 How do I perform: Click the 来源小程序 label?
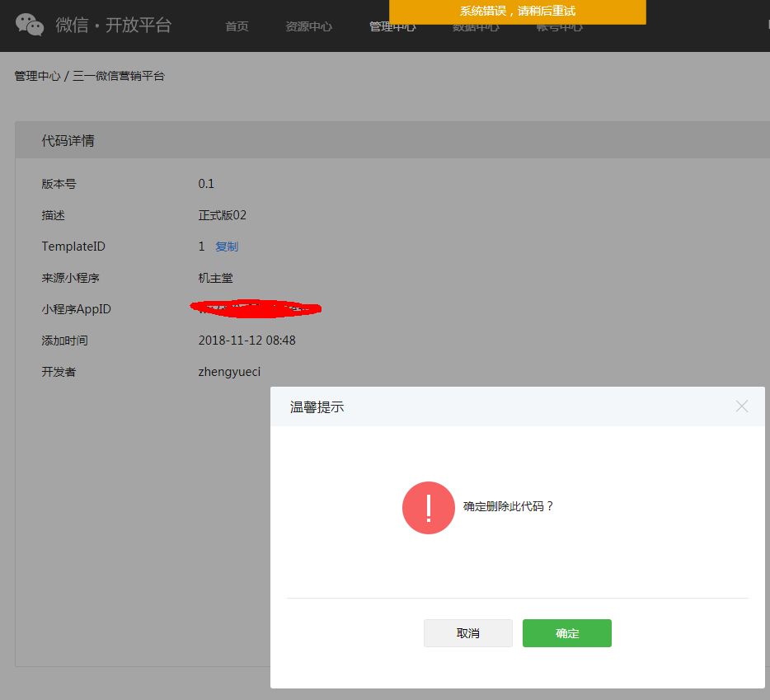click(x=70, y=278)
